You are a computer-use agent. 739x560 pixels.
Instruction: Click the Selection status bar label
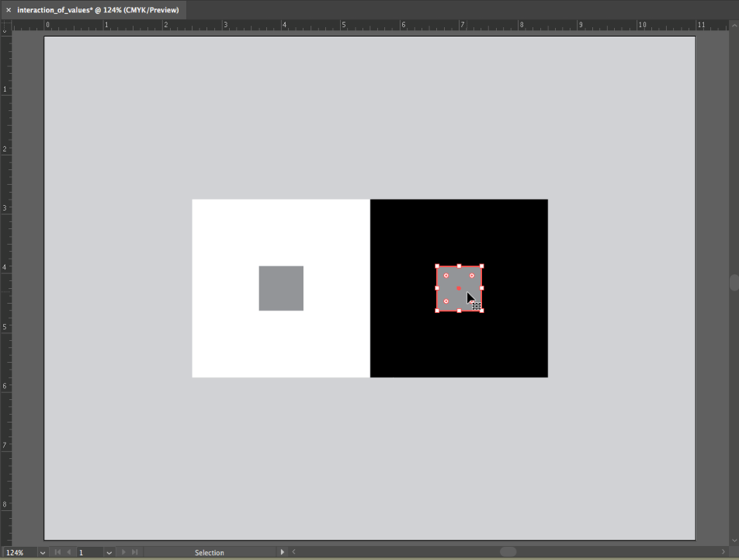pos(209,553)
